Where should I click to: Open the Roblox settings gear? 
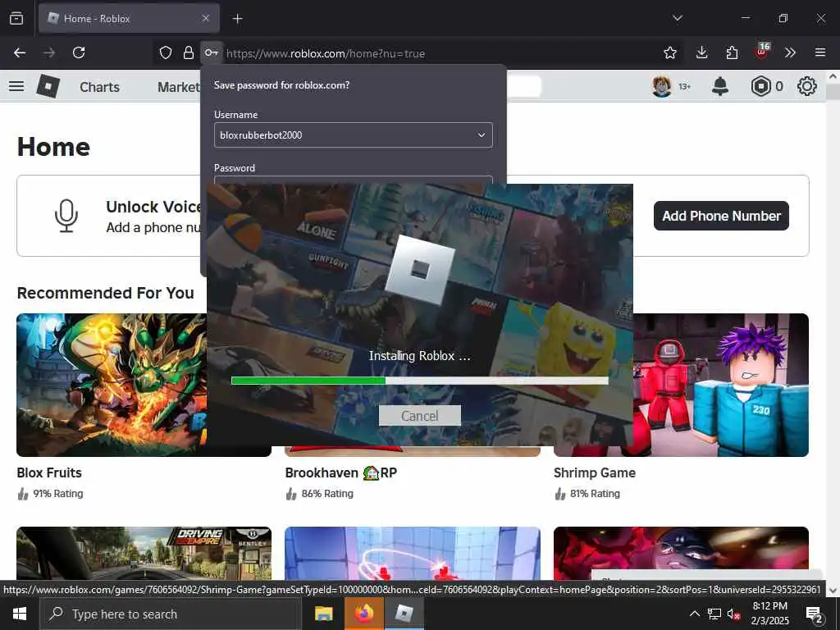click(x=807, y=86)
